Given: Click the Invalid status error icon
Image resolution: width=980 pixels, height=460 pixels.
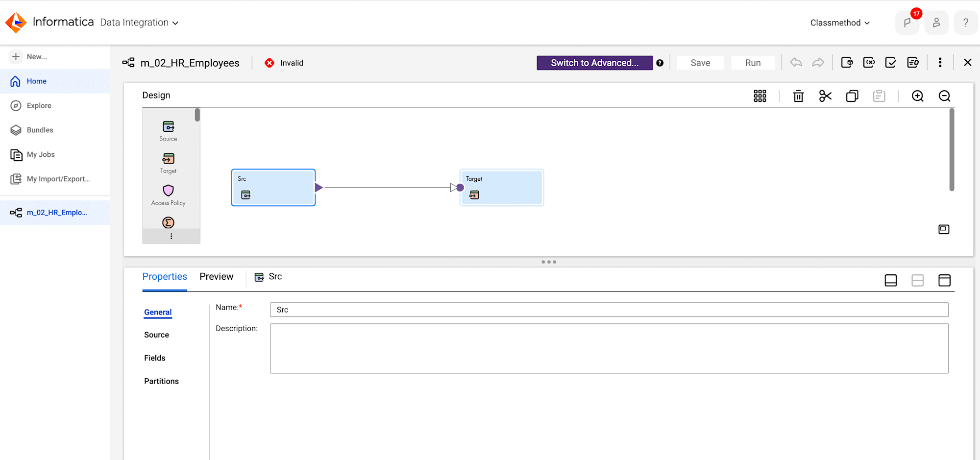Looking at the screenshot, I should tap(269, 63).
